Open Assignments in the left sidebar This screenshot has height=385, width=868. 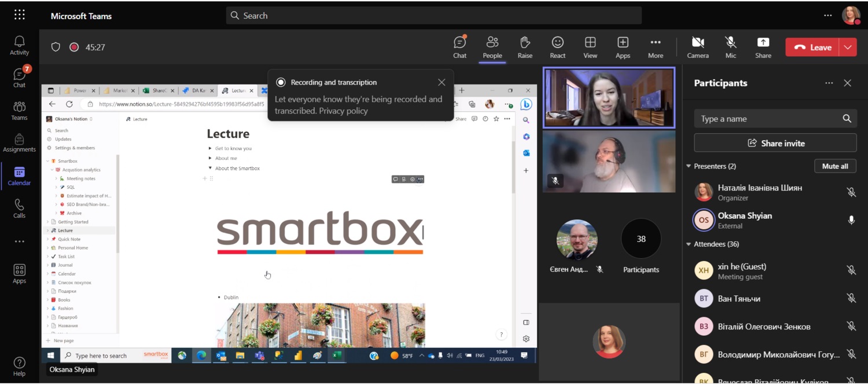(x=19, y=142)
